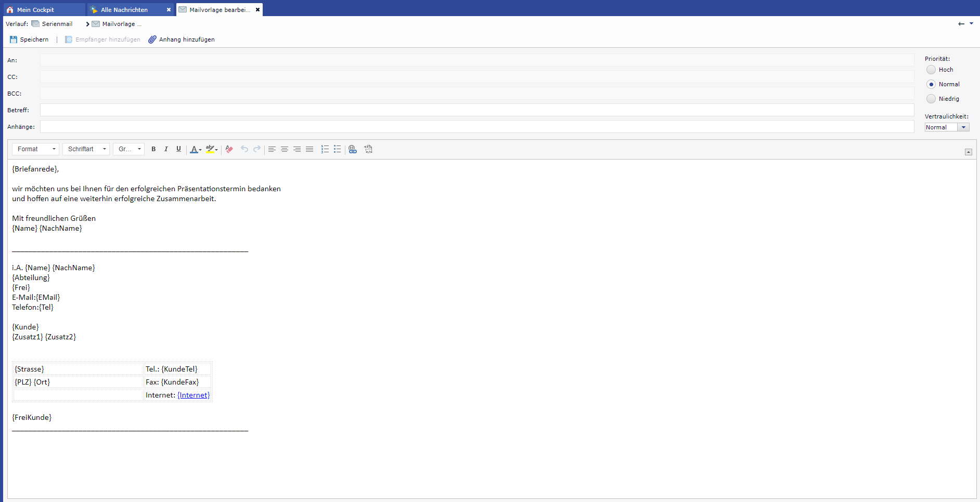Toggle bold formatting
Viewport: 980px width, 502px height.
[153, 149]
